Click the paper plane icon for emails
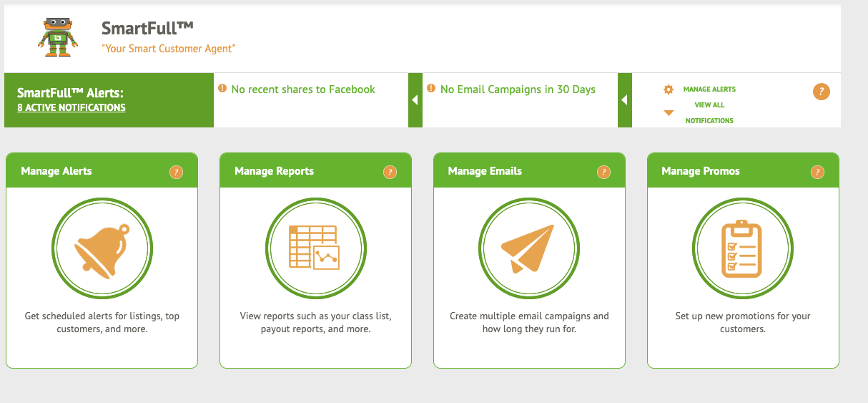Screen dimensions: 868x403 pyautogui.click(x=529, y=247)
